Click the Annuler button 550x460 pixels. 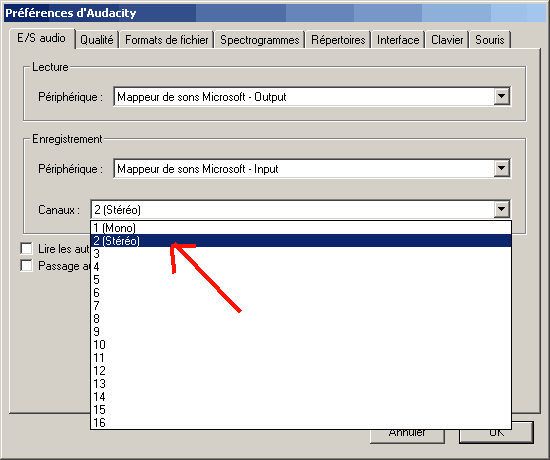point(407,436)
